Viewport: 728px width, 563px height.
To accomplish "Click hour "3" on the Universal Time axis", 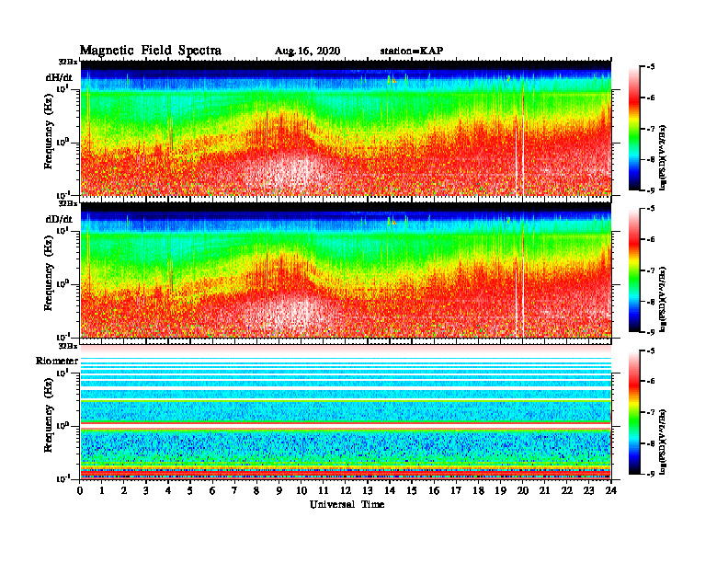I will (x=146, y=491).
